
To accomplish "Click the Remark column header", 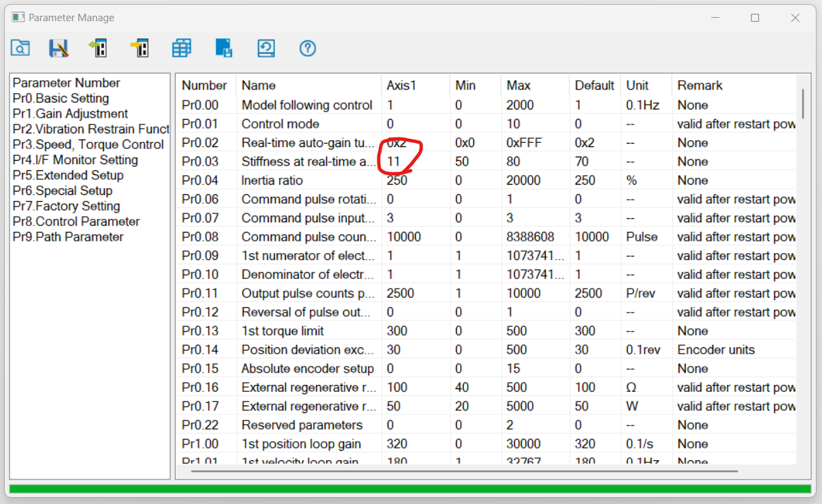I will point(700,85).
